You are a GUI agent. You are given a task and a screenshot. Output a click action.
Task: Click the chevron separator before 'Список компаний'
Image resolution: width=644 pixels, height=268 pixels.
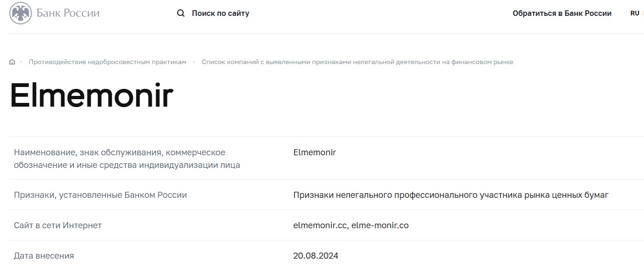pyautogui.click(x=193, y=62)
